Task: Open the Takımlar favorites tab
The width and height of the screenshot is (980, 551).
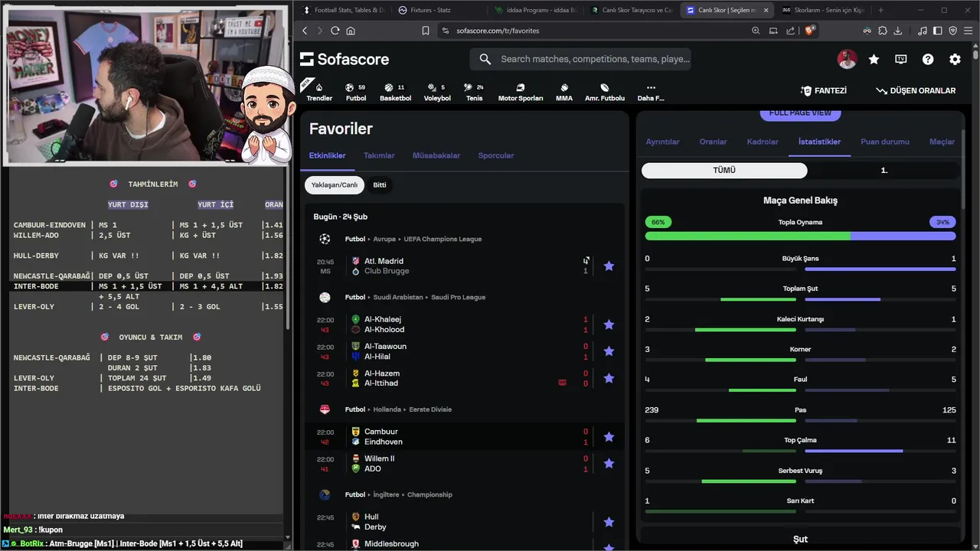Action: click(379, 155)
